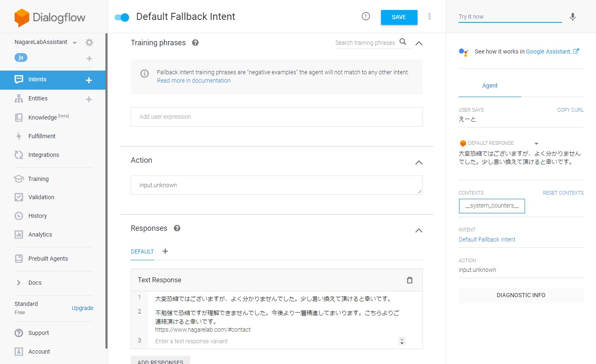The width and height of the screenshot is (596, 364).
Task: Click COPY CURL link
Action: [570, 110]
